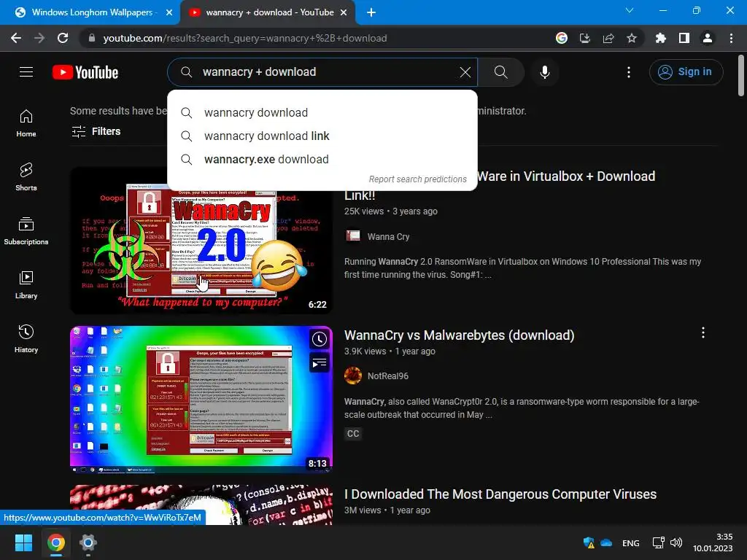747x560 pixels.
Task: Open I Downloaded The Most Dangerous Computer Viruses
Action: pos(500,494)
